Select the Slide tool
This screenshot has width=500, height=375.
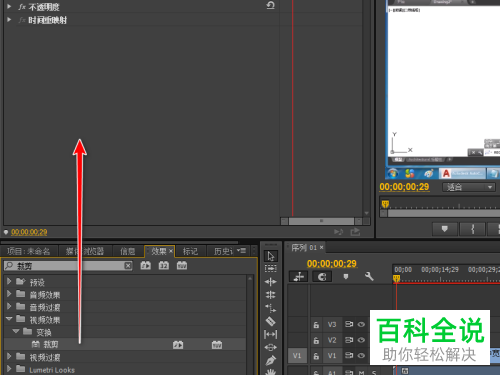coord(270,347)
